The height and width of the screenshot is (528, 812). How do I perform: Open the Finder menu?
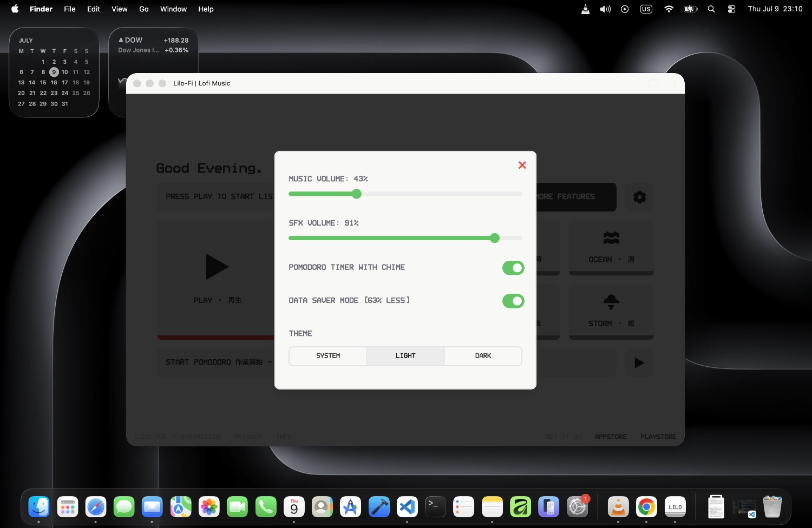(x=41, y=9)
